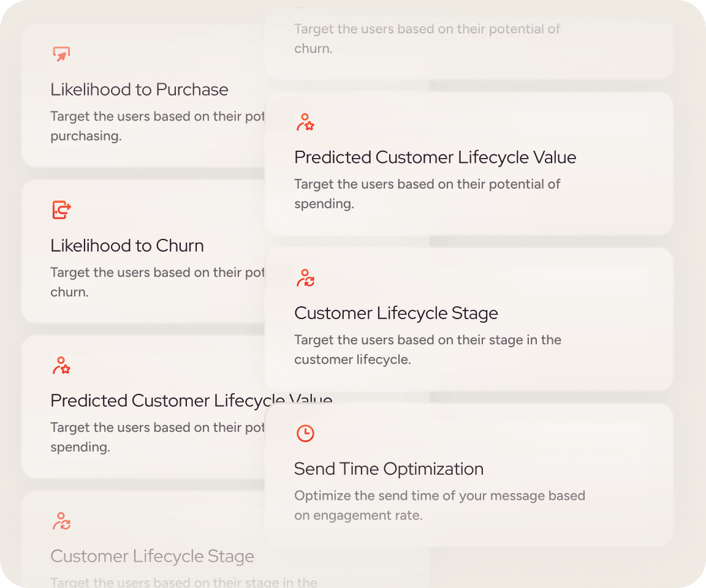Click the word "churn." under Likelihood to Churn

(x=69, y=292)
